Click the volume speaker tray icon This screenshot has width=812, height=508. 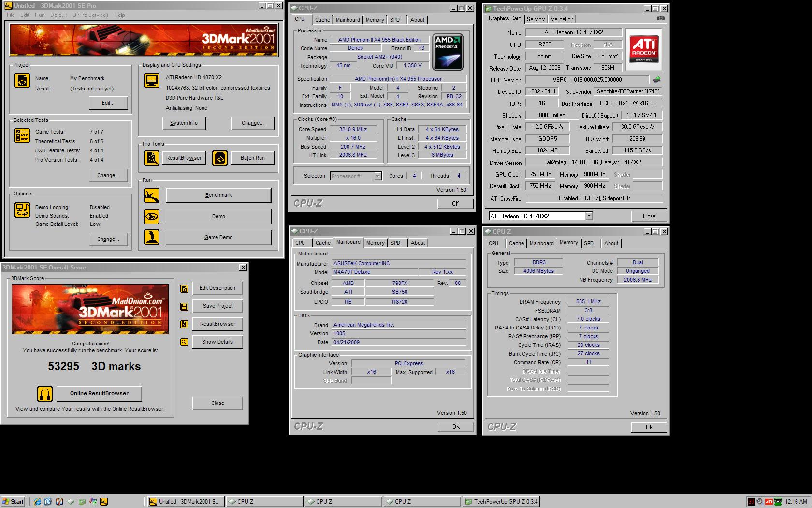(760, 502)
